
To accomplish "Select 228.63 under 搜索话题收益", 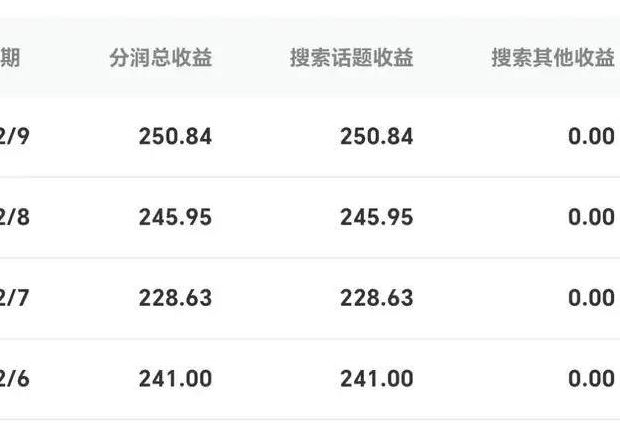I will [376, 298].
